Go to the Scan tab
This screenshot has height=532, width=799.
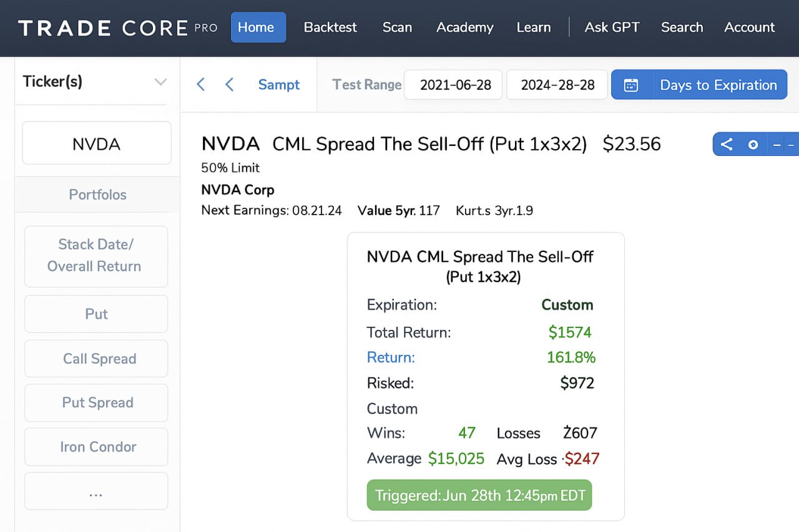pyautogui.click(x=397, y=27)
